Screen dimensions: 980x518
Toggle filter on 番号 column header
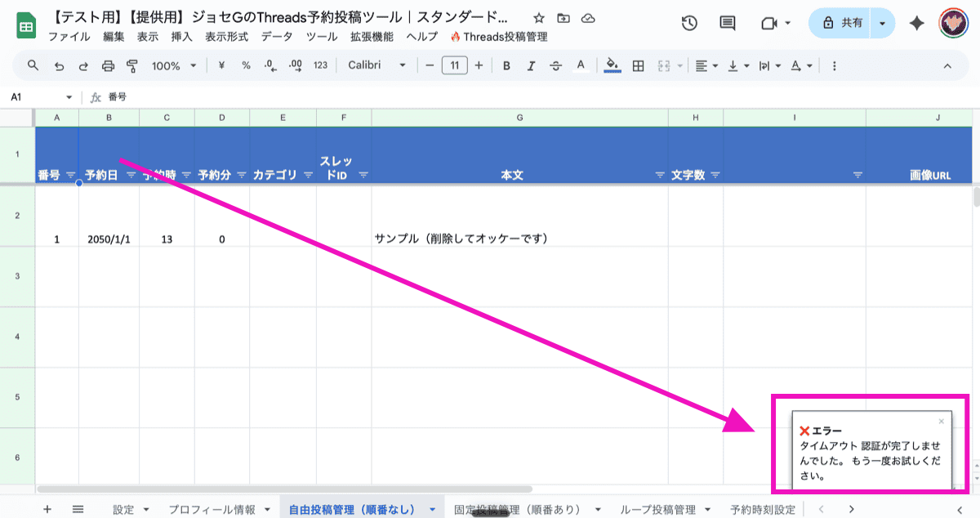click(x=70, y=175)
